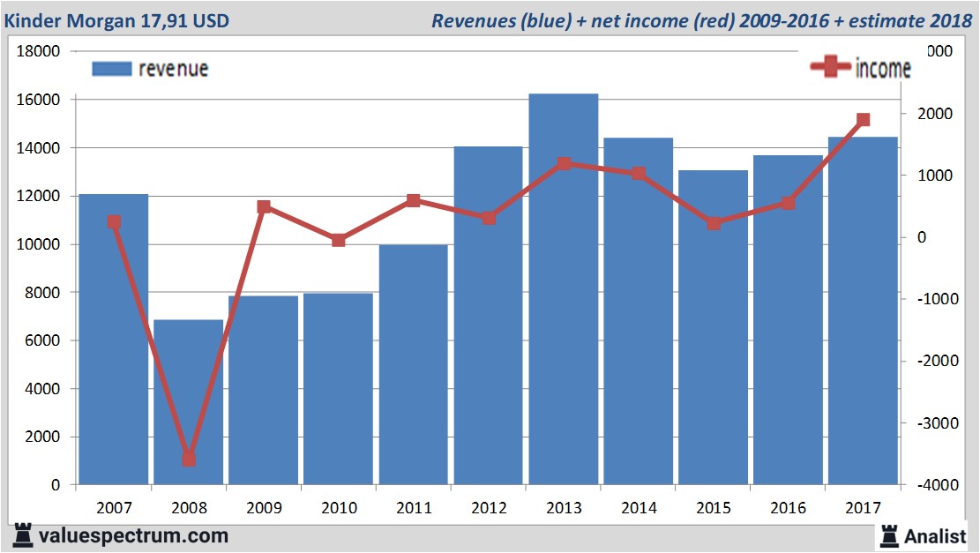Click the 2008 income data point marker

(189, 460)
